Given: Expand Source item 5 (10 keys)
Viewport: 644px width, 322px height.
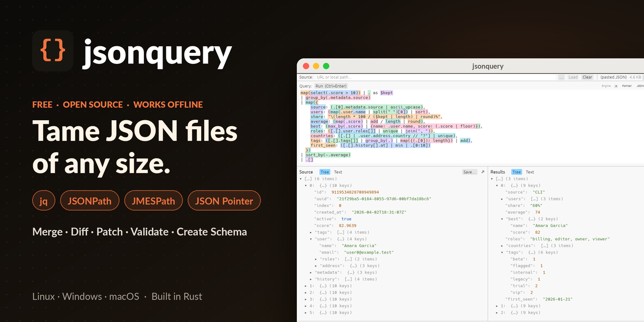Looking at the screenshot, I should pos(306,312).
